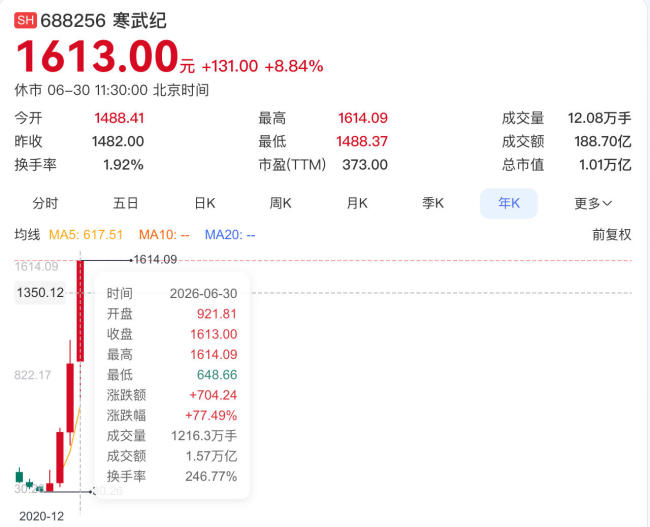This screenshot has width=650, height=527.
Task: Switch to the 分时 chart tab
Action: coord(45,203)
